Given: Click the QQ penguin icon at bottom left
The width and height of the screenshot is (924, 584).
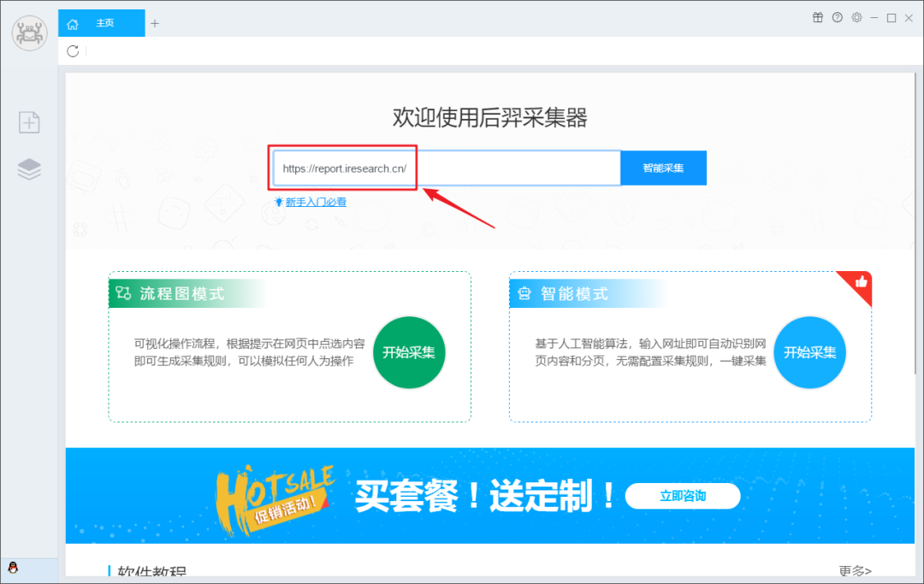Looking at the screenshot, I should coord(13,568).
